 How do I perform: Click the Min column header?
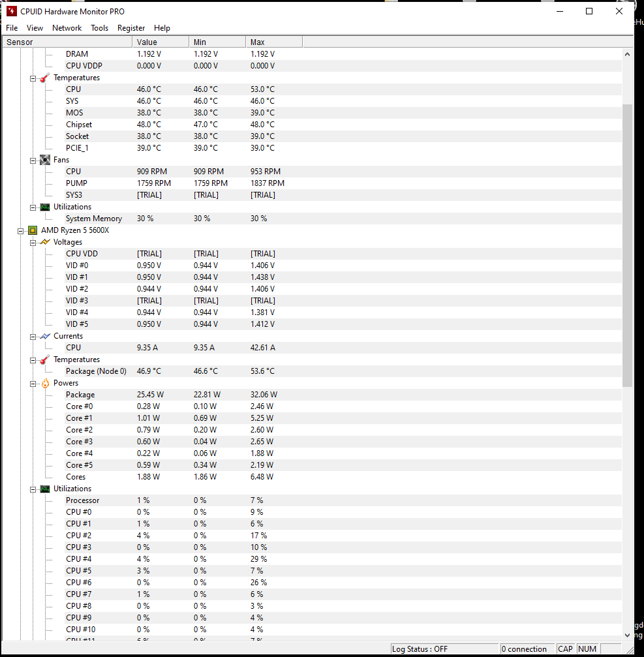coord(217,42)
